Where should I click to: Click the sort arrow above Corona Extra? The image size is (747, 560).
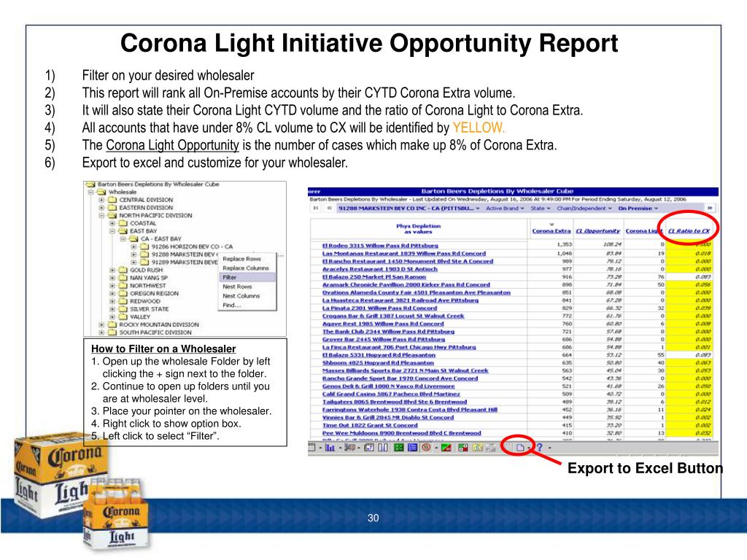click(551, 225)
